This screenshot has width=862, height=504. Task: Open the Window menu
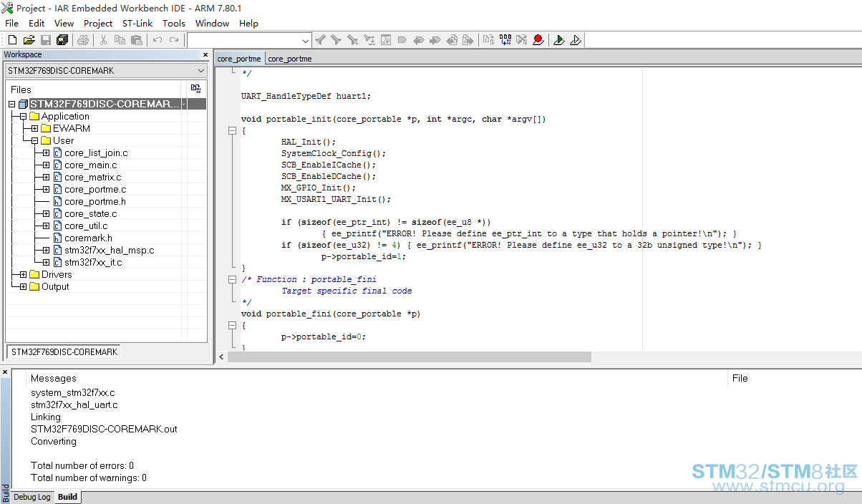click(213, 23)
